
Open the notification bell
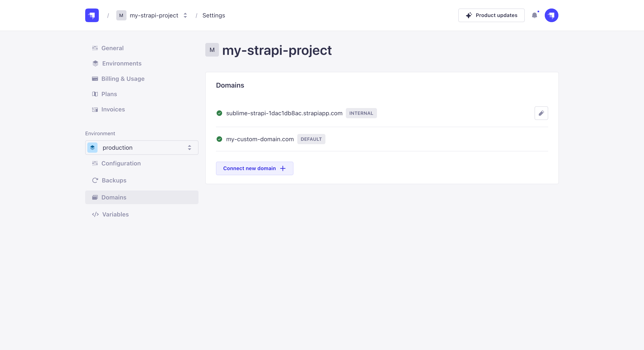click(x=535, y=15)
